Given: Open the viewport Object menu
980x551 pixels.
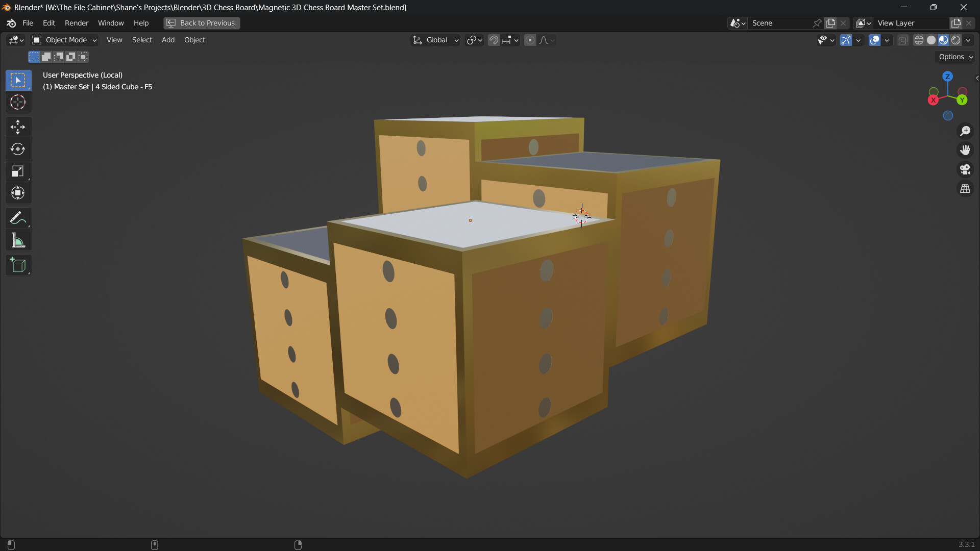Looking at the screenshot, I should click(194, 40).
